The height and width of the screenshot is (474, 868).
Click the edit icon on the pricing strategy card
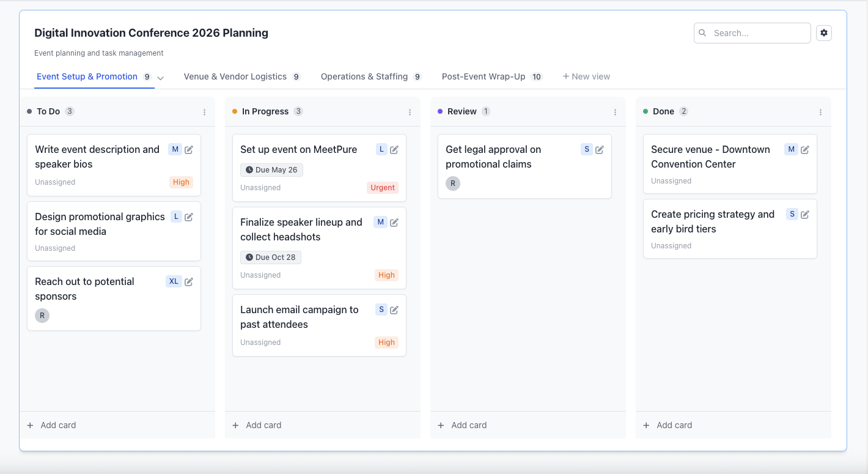[805, 214]
